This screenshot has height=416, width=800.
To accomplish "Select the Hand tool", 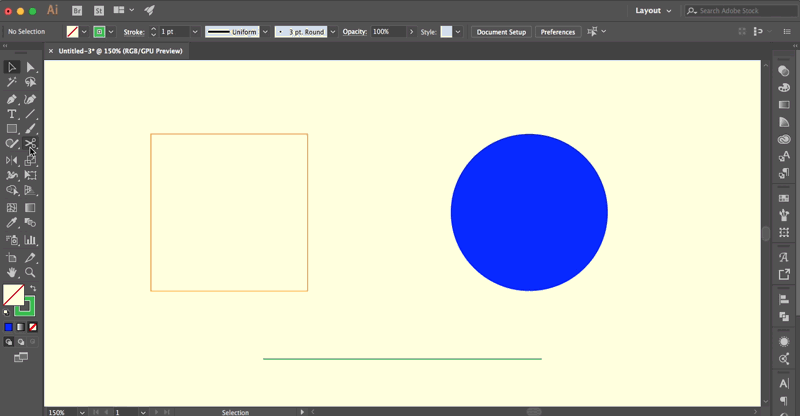I will pyautogui.click(x=12, y=272).
